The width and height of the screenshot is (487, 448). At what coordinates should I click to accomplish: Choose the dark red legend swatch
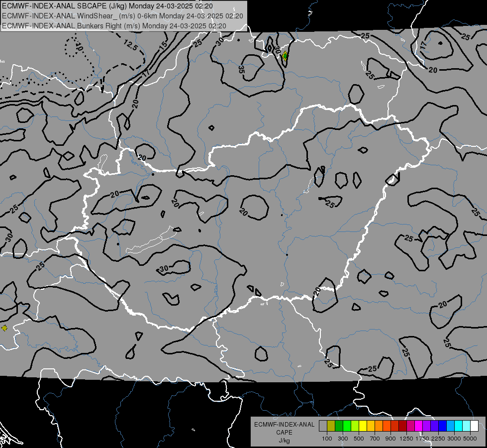[402, 426]
